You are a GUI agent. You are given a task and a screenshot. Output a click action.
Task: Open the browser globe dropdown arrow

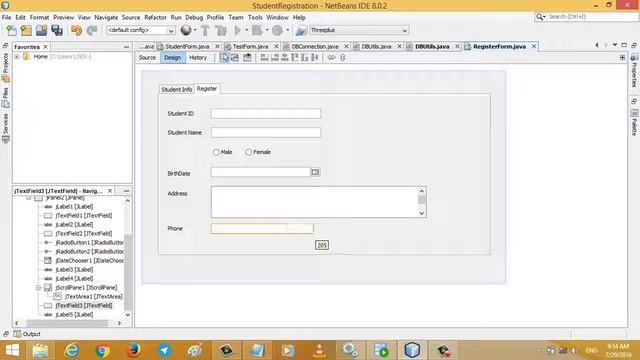pos(195,30)
